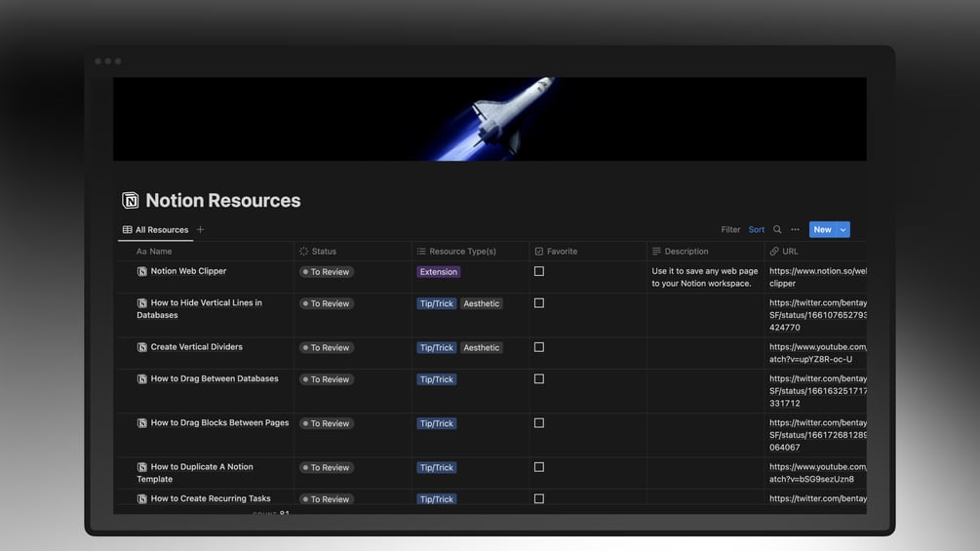980x551 pixels.
Task: Change To Review status of Create Vertical Dividers
Action: click(327, 348)
